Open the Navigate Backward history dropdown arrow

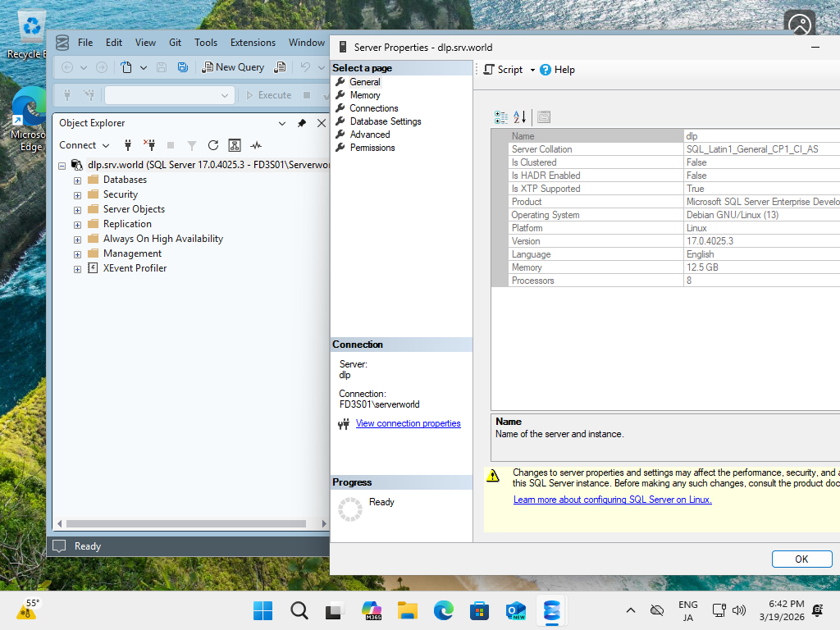[x=84, y=67]
